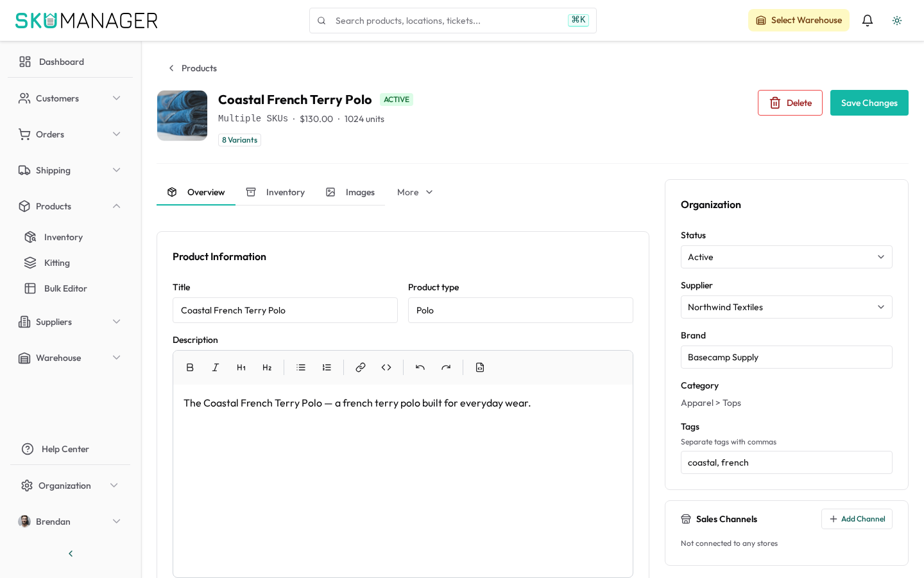Screen dimensions: 924x578
Task: Click the Brendan user avatar
Action: [24, 521]
